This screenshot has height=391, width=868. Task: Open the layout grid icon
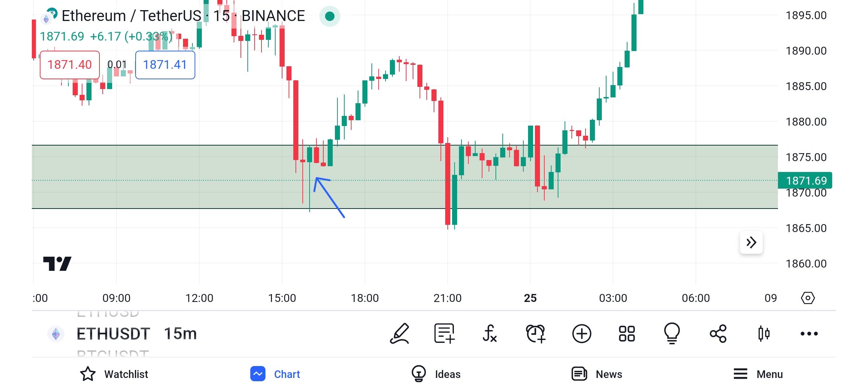pos(627,333)
